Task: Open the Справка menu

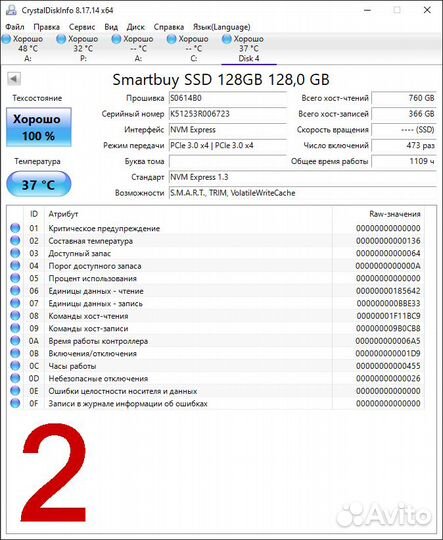Action: click(x=168, y=27)
